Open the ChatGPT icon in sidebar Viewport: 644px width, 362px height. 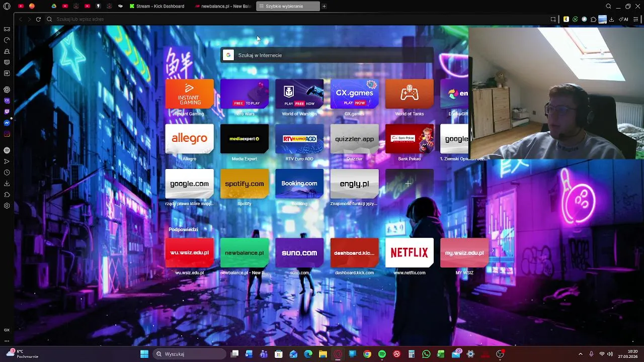point(7,89)
